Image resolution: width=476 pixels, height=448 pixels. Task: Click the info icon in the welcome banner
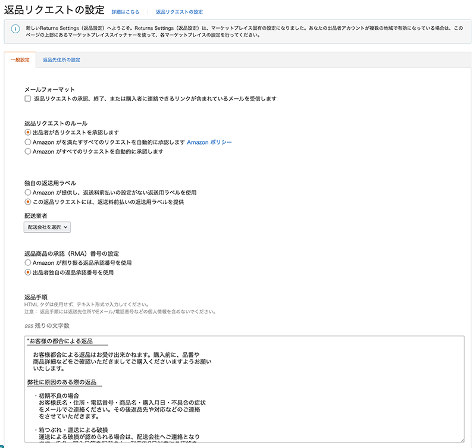coord(15,29)
